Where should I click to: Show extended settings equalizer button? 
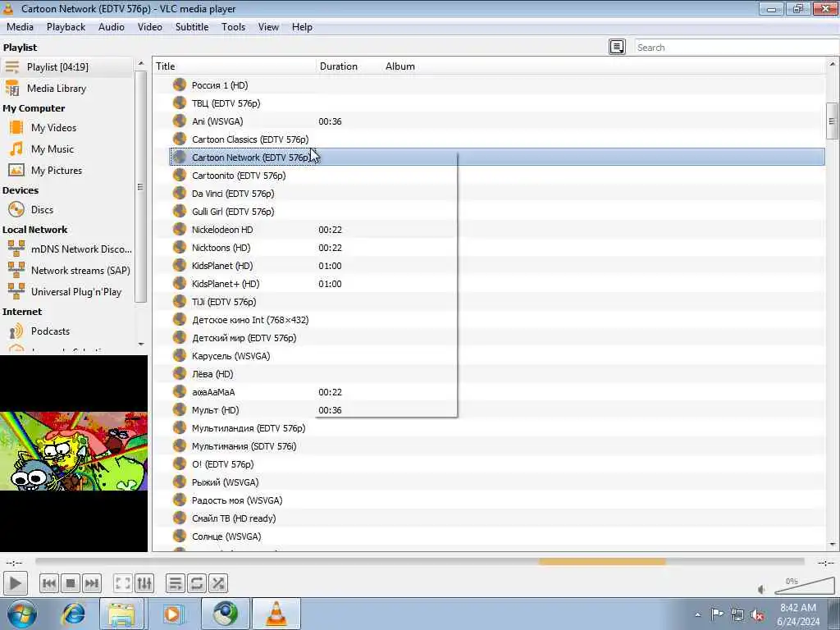point(144,583)
